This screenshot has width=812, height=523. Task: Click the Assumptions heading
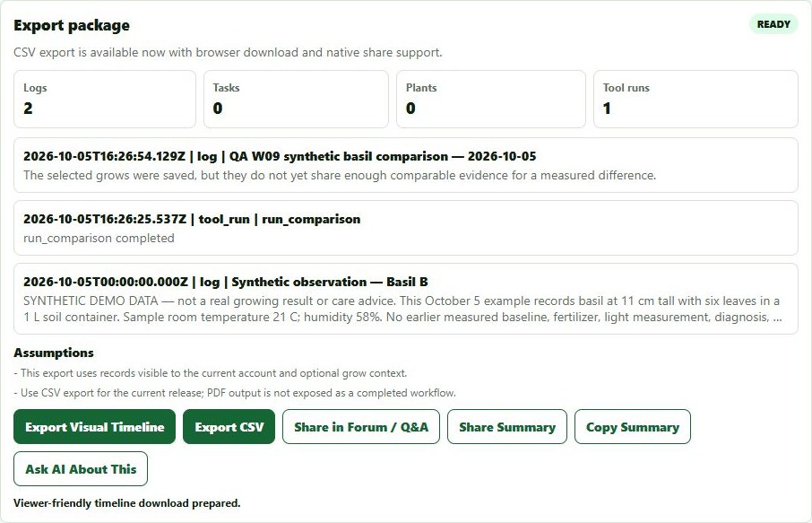54,353
